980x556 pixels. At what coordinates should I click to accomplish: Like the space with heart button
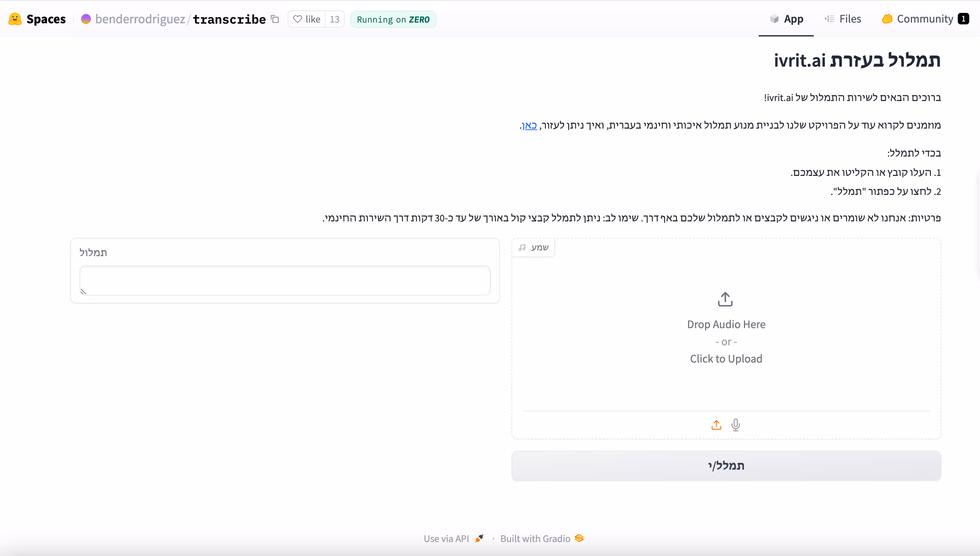(x=307, y=19)
